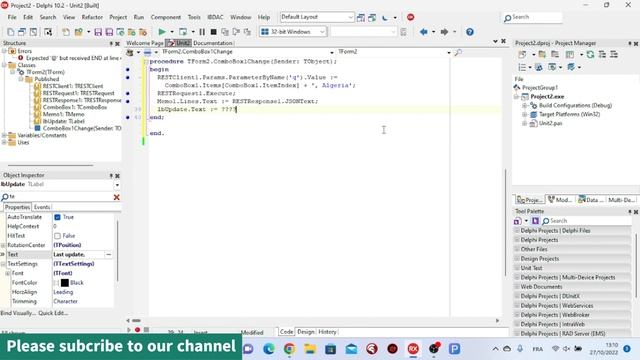Open Help via the blue question icon
The width and height of the screenshot is (640, 360).
pos(470,32)
